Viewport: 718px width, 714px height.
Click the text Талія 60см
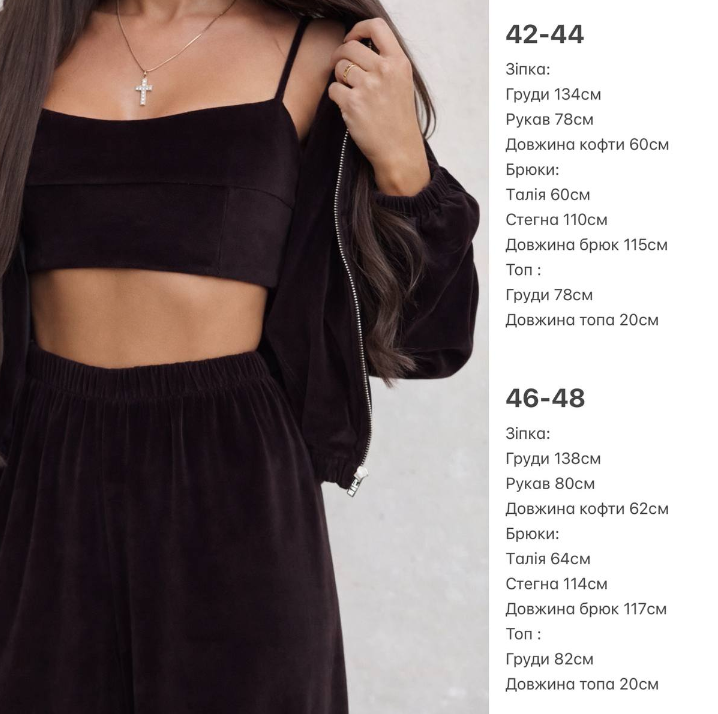[548, 195]
